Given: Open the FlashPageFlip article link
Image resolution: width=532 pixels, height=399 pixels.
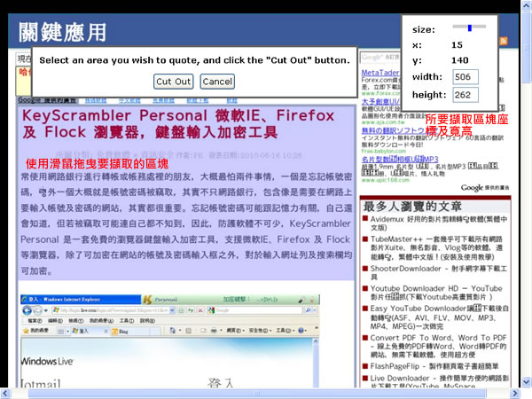Looking at the screenshot, I should pyautogui.click(x=434, y=366).
